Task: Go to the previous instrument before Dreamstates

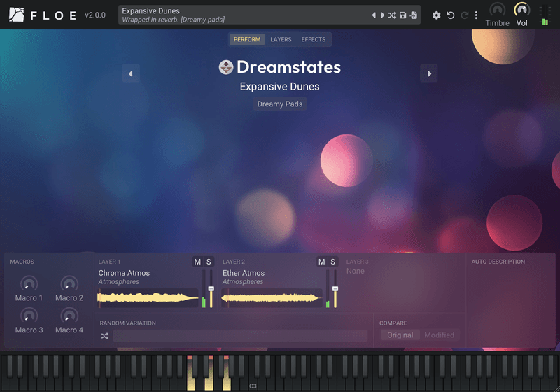Action: (x=131, y=73)
